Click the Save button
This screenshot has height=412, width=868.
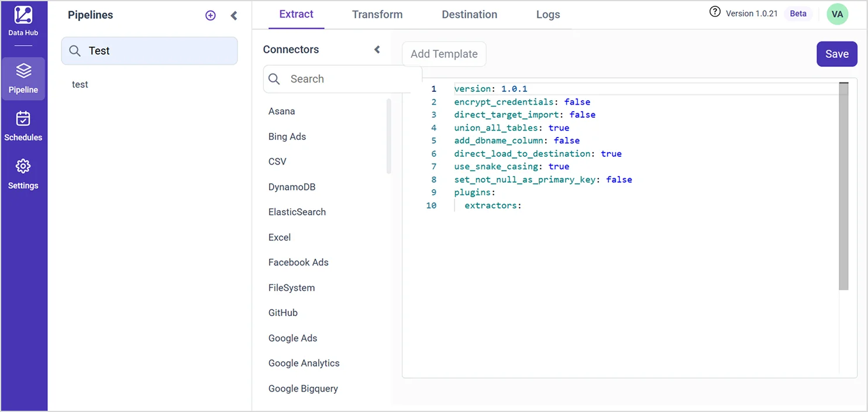tap(837, 54)
